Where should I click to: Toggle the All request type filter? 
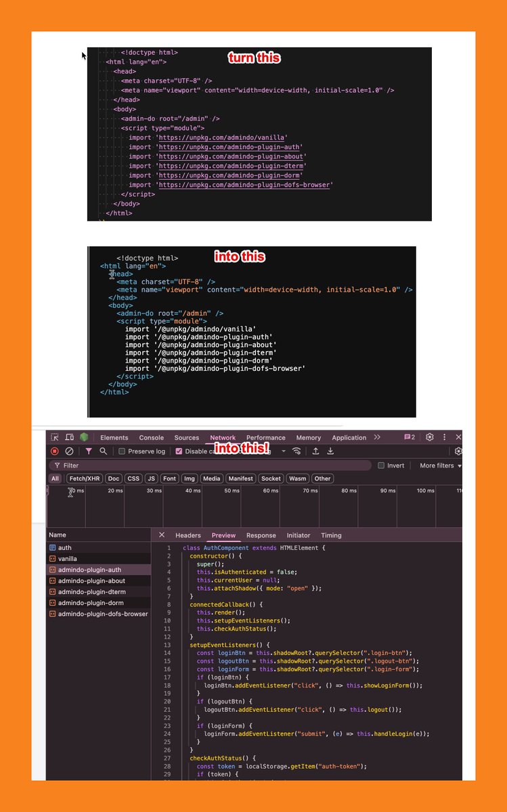point(55,478)
